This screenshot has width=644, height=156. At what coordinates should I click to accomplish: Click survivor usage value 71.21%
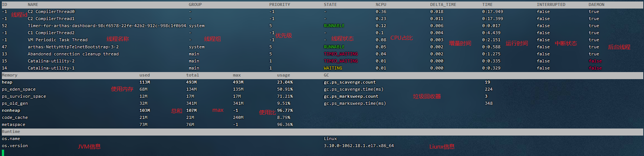point(285,96)
